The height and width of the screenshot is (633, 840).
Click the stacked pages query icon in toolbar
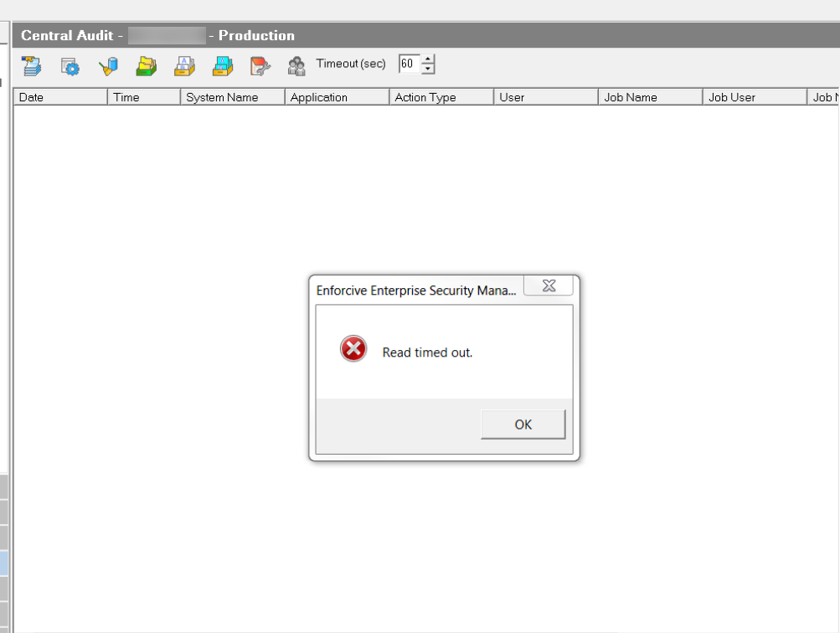(31, 66)
